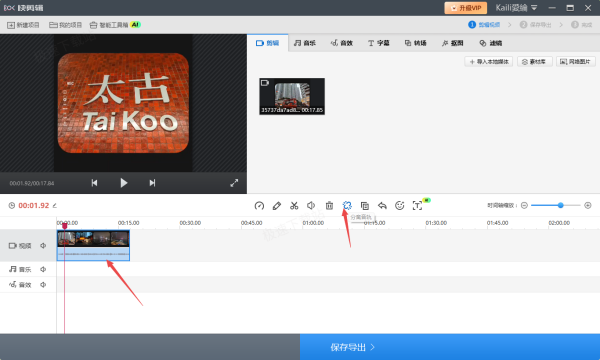Switch to the 字幕 subtitles tab
This screenshot has width=600, height=360.
point(379,43)
